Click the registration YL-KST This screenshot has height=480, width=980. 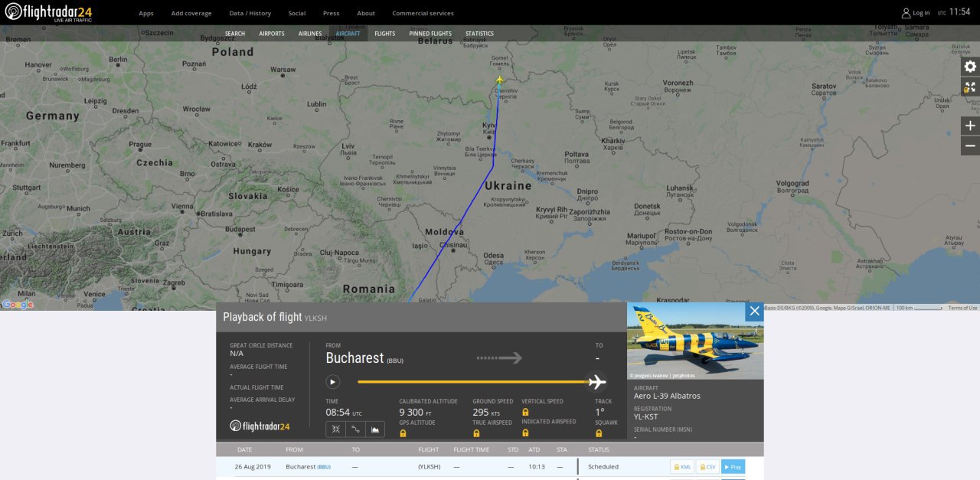click(646, 416)
